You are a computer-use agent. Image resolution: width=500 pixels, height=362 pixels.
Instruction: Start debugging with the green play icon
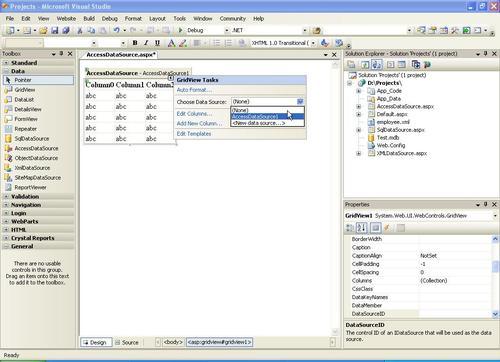(180, 30)
